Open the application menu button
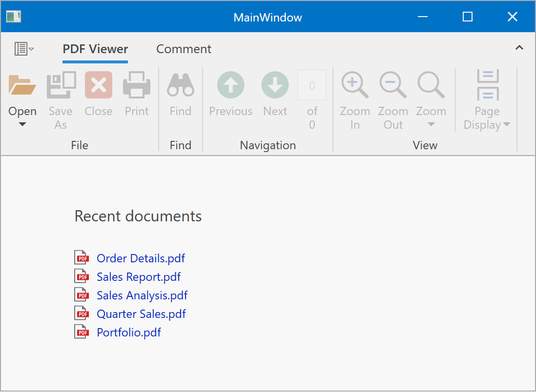This screenshot has width=536, height=392. [24, 49]
